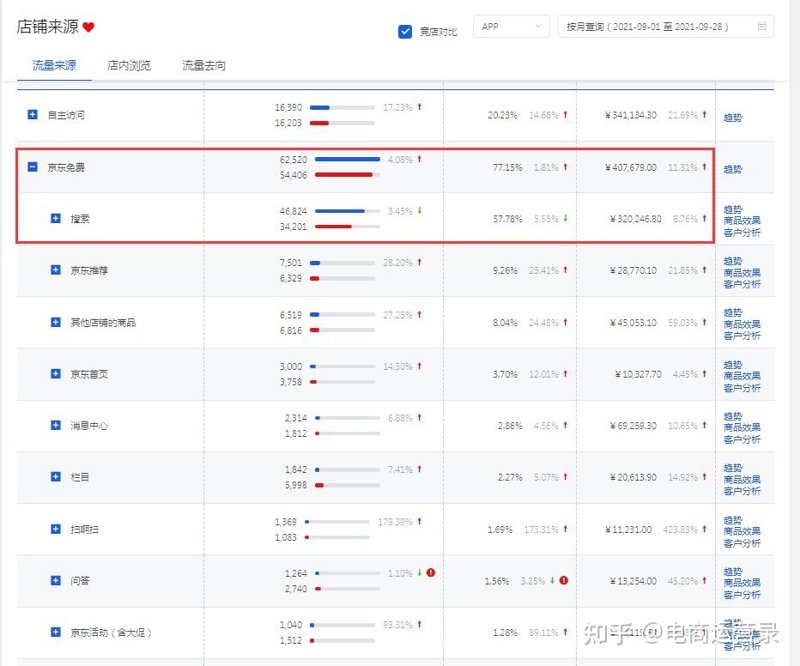Click the blue visitor bar for 搜索
Image resolution: width=800 pixels, height=666 pixels.
point(340,211)
